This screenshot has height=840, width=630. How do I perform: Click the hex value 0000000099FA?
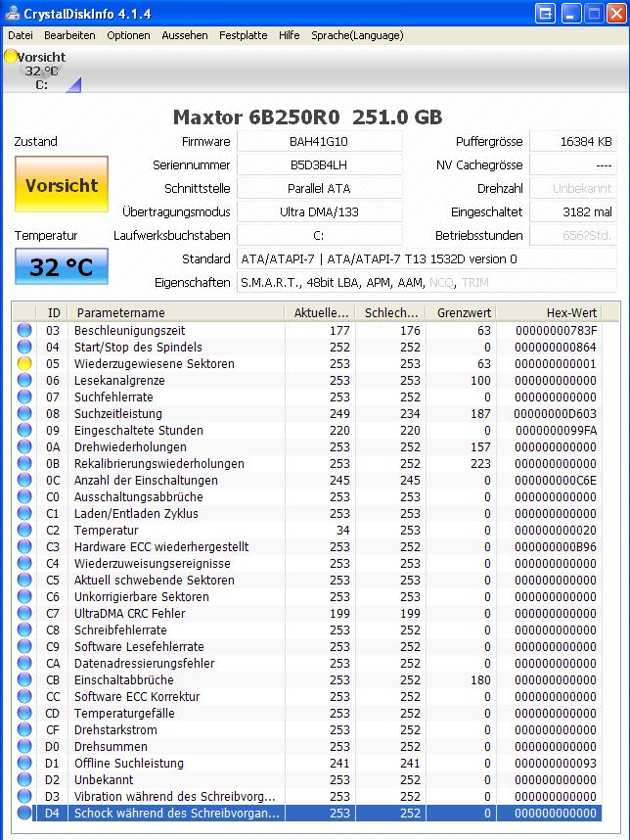click(x=556, y=430)
